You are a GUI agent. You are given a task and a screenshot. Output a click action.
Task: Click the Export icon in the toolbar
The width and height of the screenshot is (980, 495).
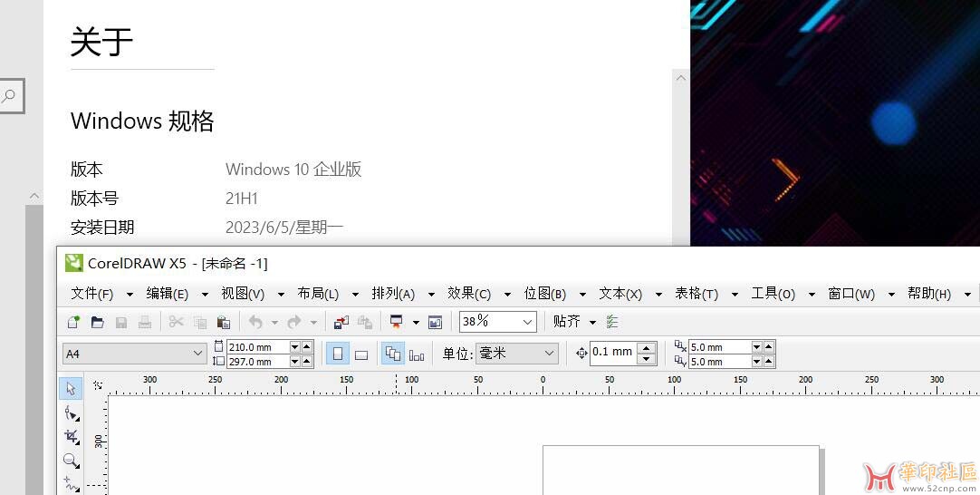(x=365, y=322)
